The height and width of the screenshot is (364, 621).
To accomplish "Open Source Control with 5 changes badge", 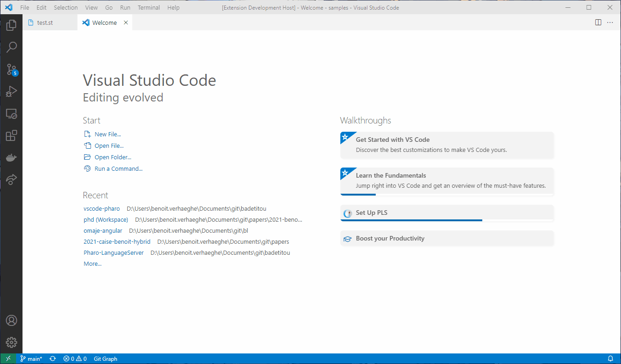I will tap(11, 70).
